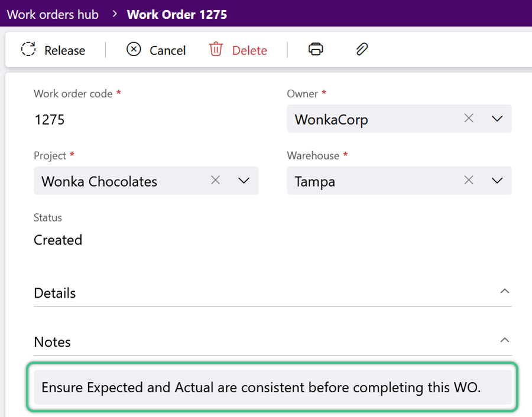Click the Release button label
The height and width of the screenshot is (417, 532).
[x=65, y=51]
